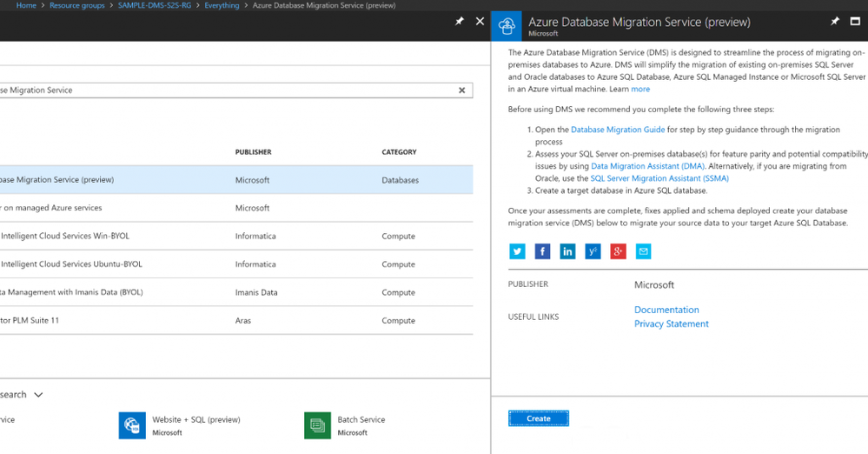This screenshot has width=868, height=454.
Task: Click Informatica publisher in Ubuntu-BYOL row
Action: [x=255, y=264]
